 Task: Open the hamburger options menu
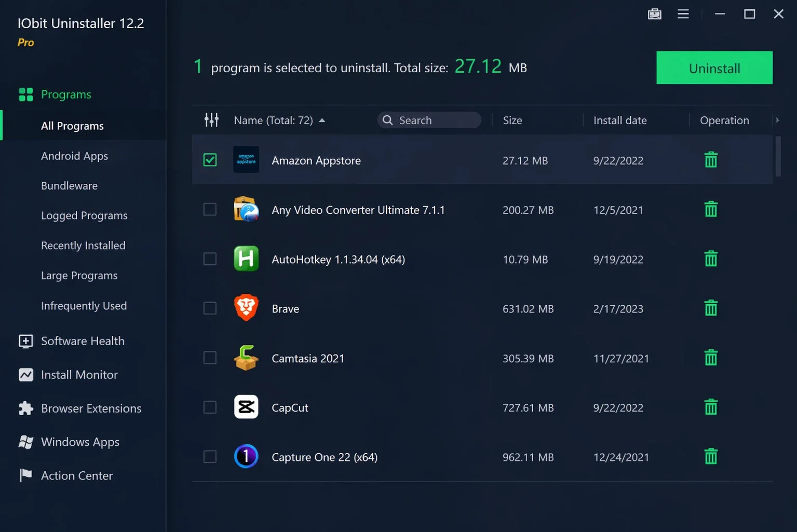[x=683, y=14]
